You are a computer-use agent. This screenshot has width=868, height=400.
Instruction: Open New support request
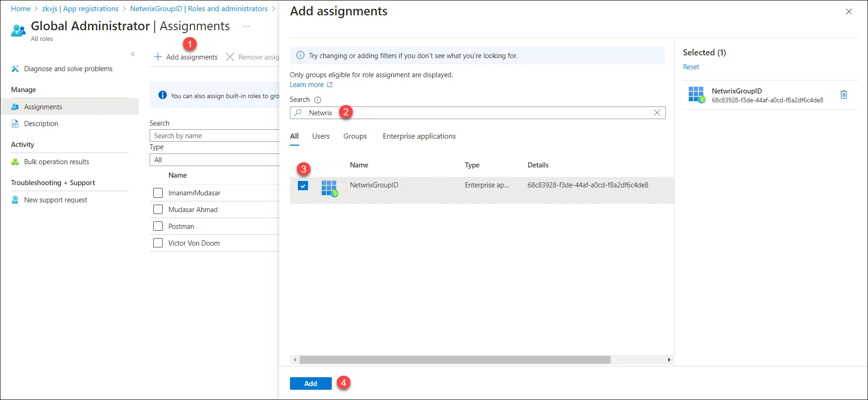coord(55,200)
